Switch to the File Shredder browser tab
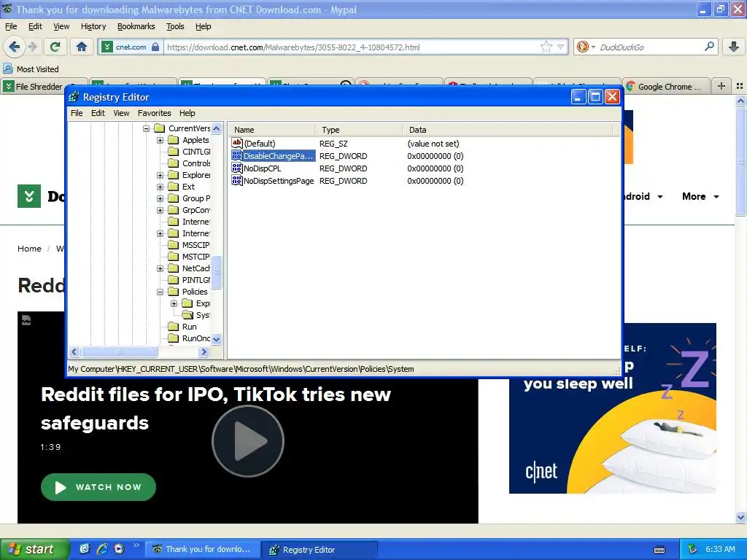This screenshot has height=560, width=747. [44, 86]
